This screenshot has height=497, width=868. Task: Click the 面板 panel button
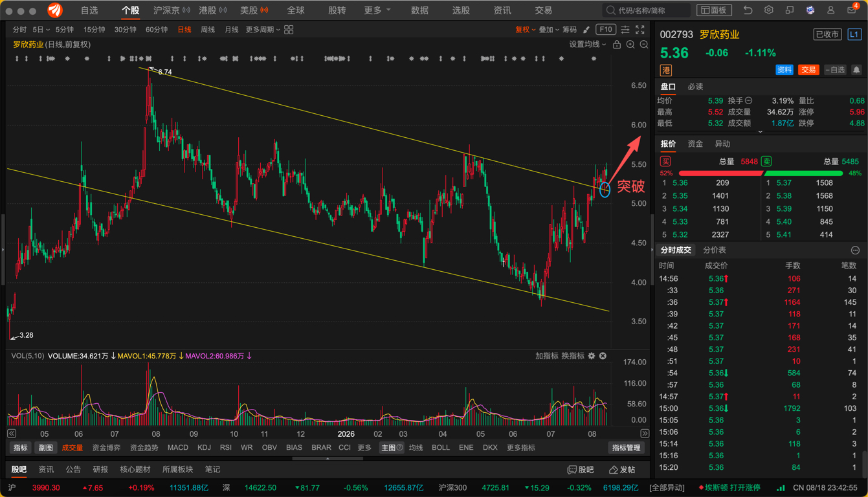tap(714, 10)
